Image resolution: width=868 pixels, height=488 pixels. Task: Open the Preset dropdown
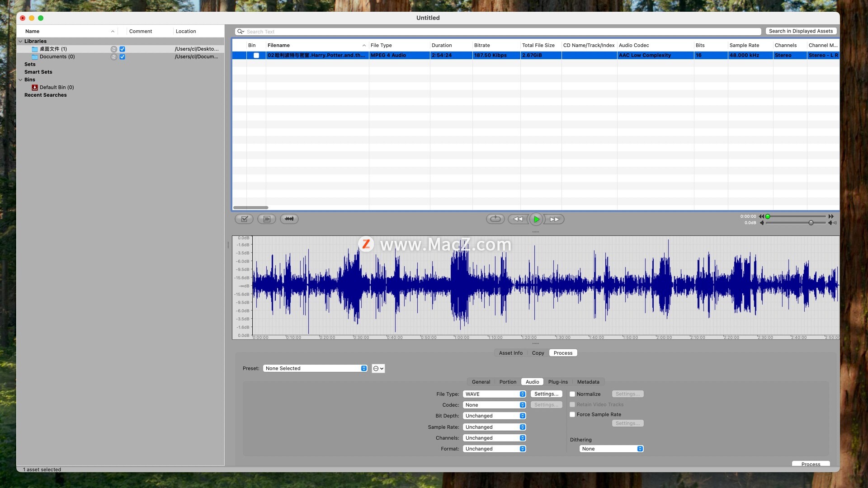coord(315,369)
